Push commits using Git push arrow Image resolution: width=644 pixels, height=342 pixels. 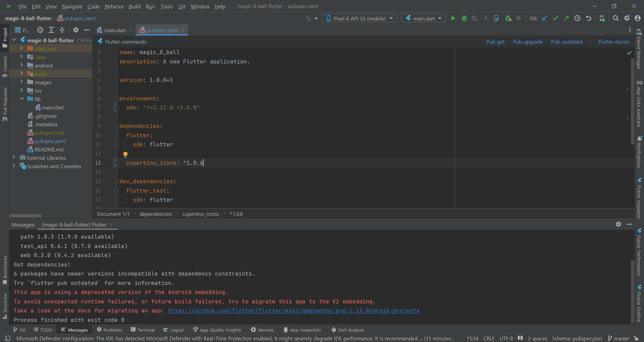(x=567, y=18)
